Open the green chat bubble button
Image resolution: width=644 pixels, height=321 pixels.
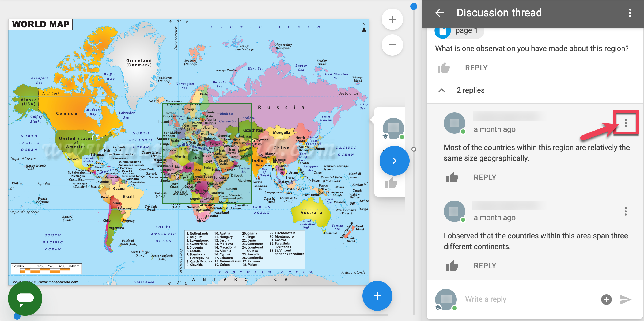(x=25, y=298)
